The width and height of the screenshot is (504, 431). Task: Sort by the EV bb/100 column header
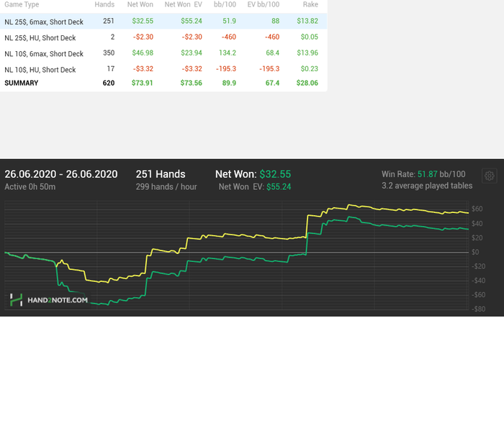(264, 4)
